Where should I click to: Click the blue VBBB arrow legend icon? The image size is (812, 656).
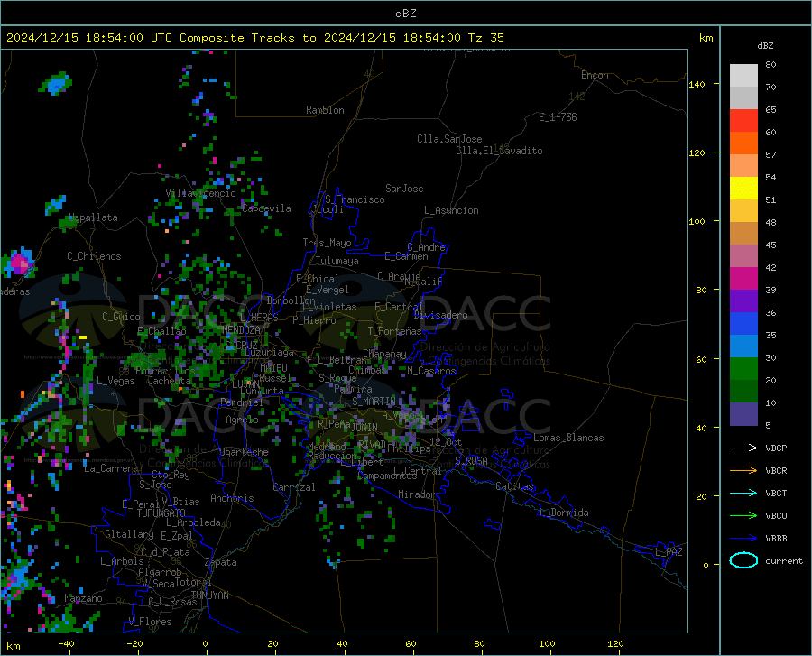click(743, 539)
